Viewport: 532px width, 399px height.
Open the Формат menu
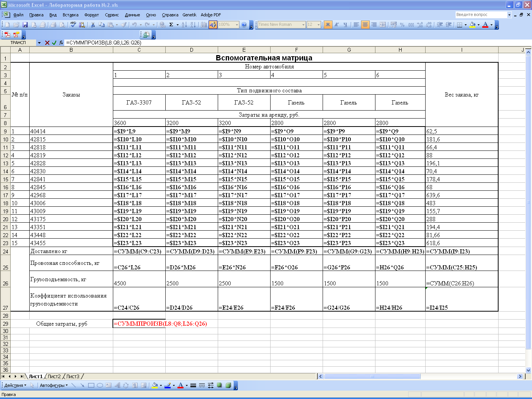point(91,15)
